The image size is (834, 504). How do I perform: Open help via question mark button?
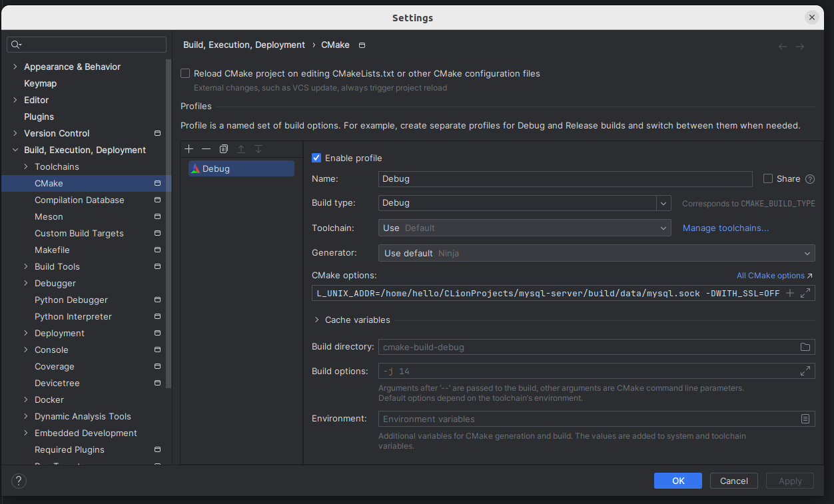click(19, 481)
